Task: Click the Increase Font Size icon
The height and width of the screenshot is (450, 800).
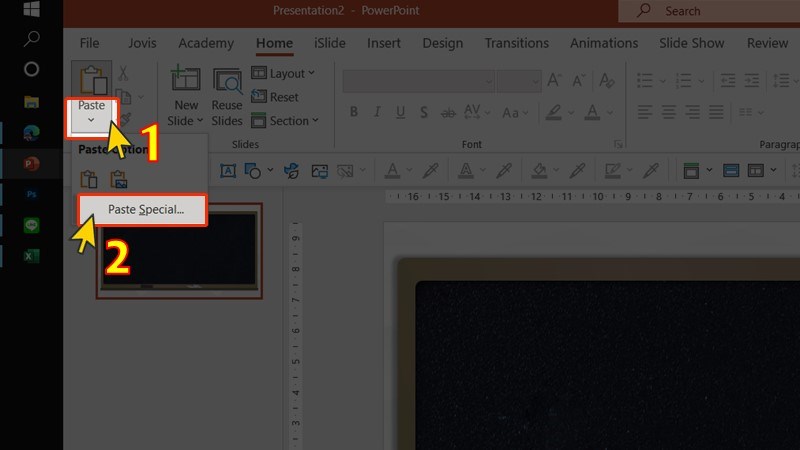Action: (x=556, y=81)
